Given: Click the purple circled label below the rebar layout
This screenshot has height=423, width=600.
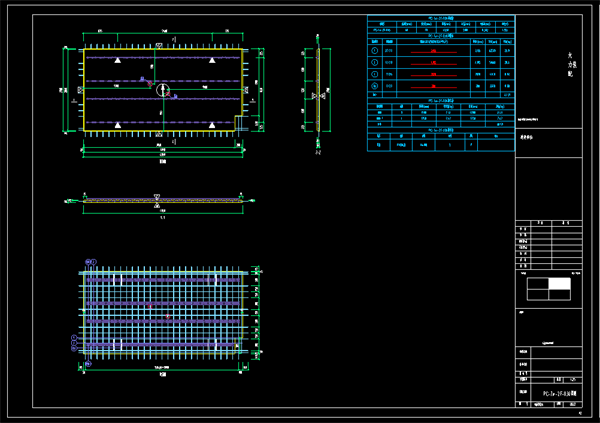Looking at the screenshot, I should pos(88,364).
